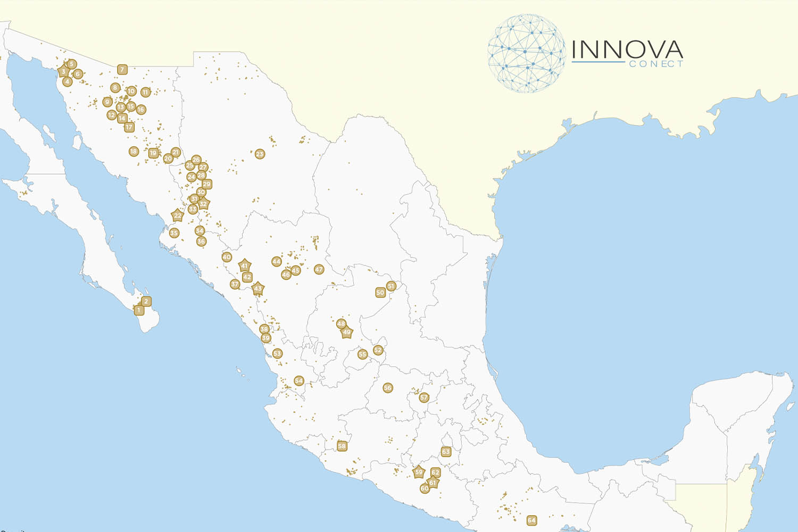Click square marker number 58
Viewport: 798px width, 532px height.
pos(342,446)
